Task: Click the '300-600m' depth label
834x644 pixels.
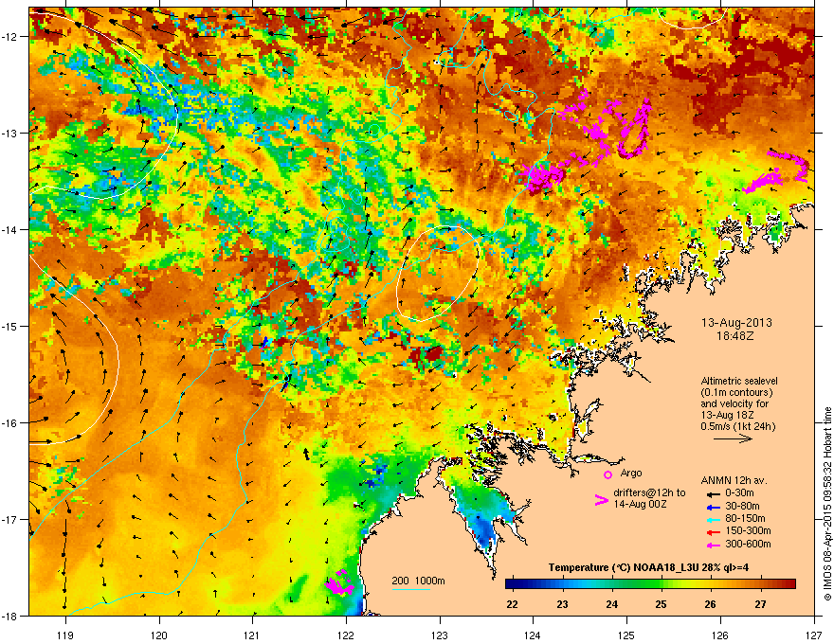Action: coord(748,544)
